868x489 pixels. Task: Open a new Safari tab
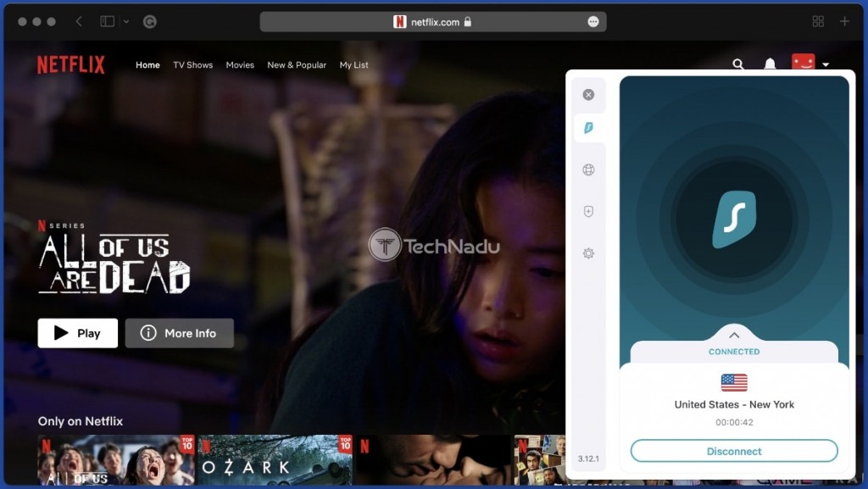(x=844, y=21)
